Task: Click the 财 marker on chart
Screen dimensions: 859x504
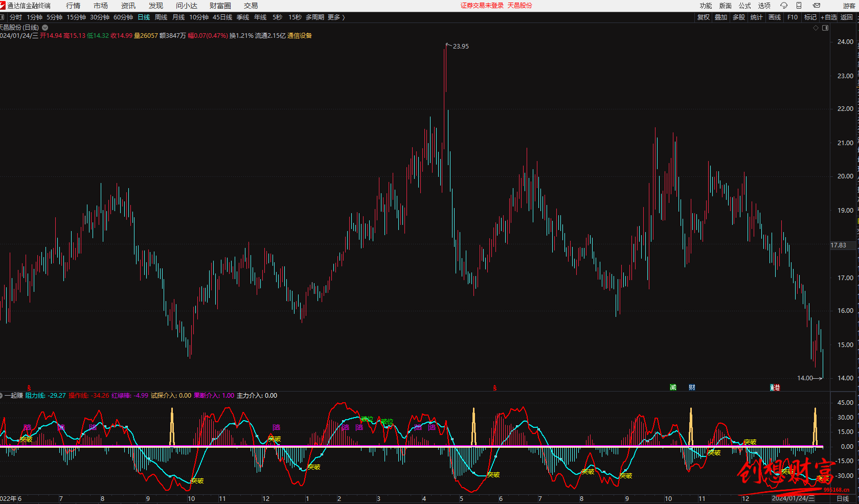Action: pyautogui.click(x=692, y=387)
